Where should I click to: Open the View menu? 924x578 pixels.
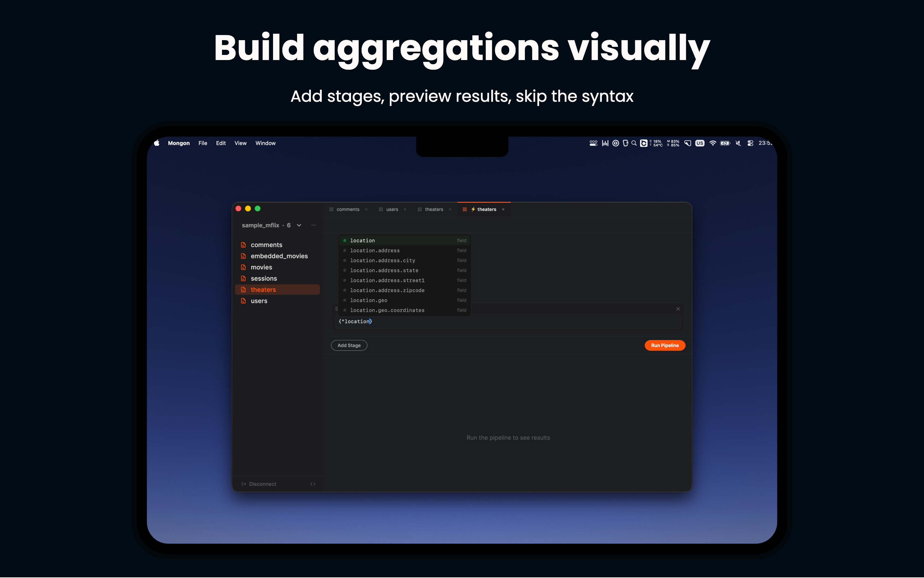pos(241,143)
